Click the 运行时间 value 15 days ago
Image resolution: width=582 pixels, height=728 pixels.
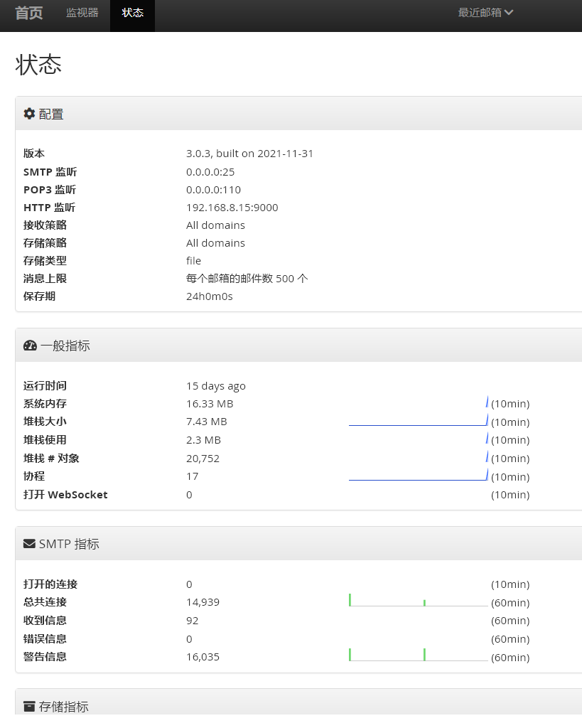click(215, 386)
